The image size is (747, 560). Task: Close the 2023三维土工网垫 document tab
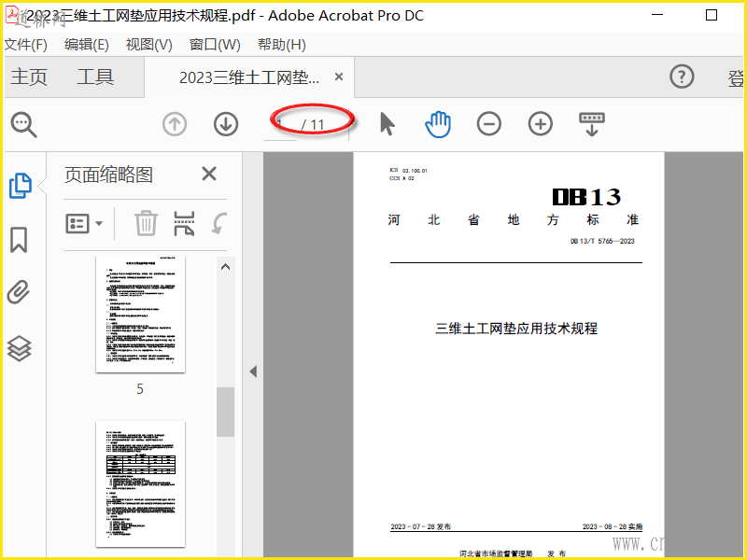click(339, 77)
